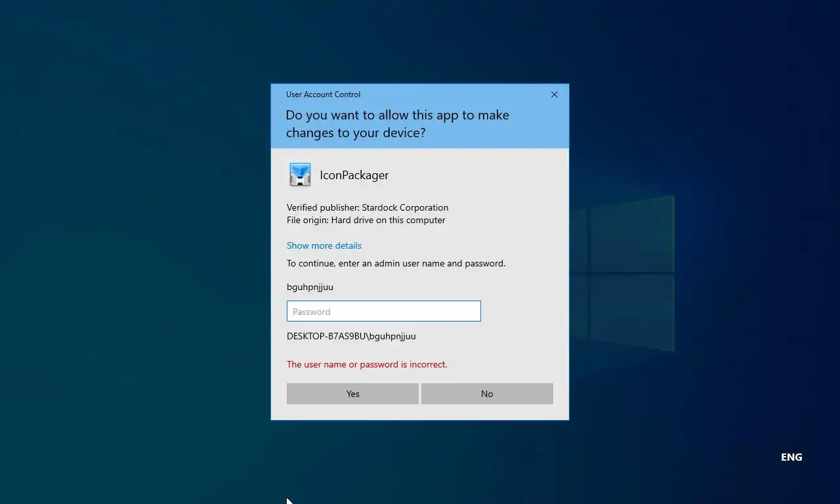Focus the Password input field

coord(384,311)
